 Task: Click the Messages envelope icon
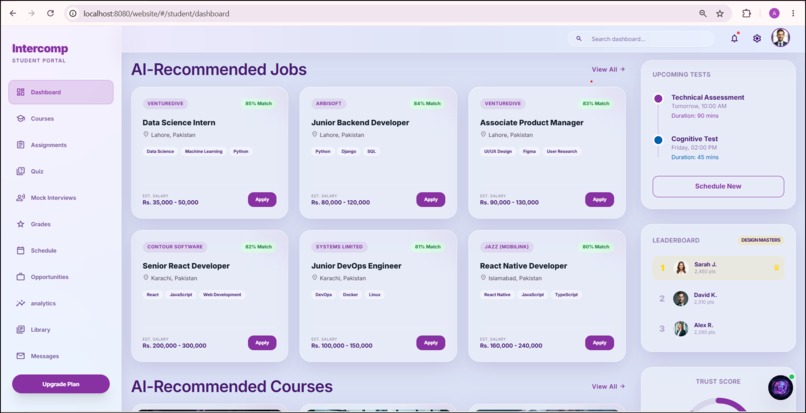[21, 356]
